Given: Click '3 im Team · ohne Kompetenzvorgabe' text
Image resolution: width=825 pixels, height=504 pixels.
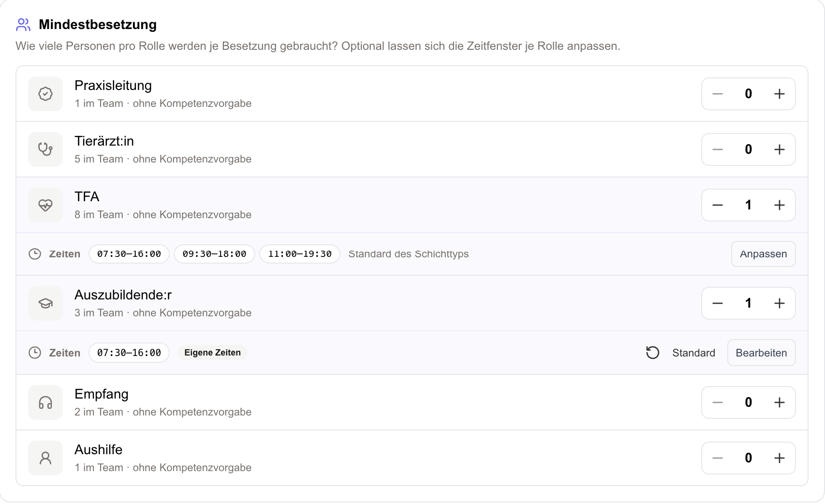Looking at the screenshot, I should point(163,313).
